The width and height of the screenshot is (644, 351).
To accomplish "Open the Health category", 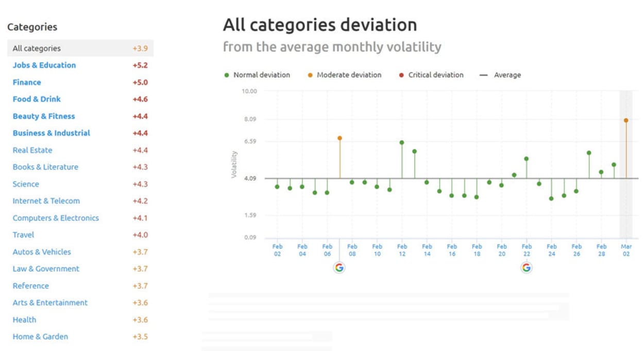I will pos(24,320).
